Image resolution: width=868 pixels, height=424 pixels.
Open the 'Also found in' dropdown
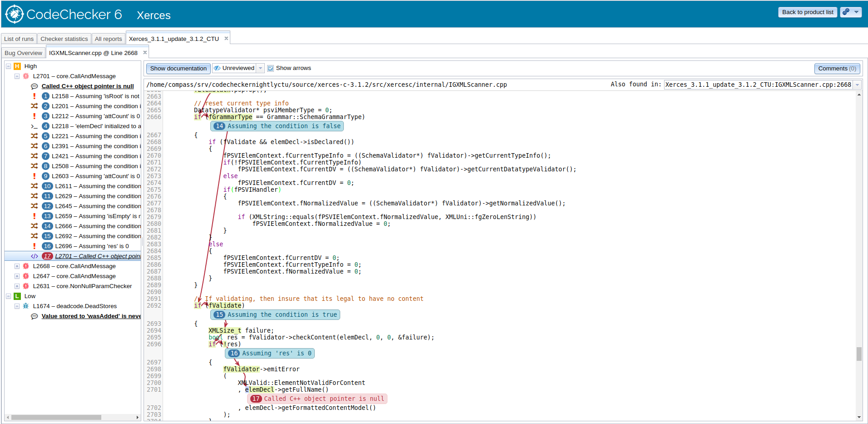point(857,85)
